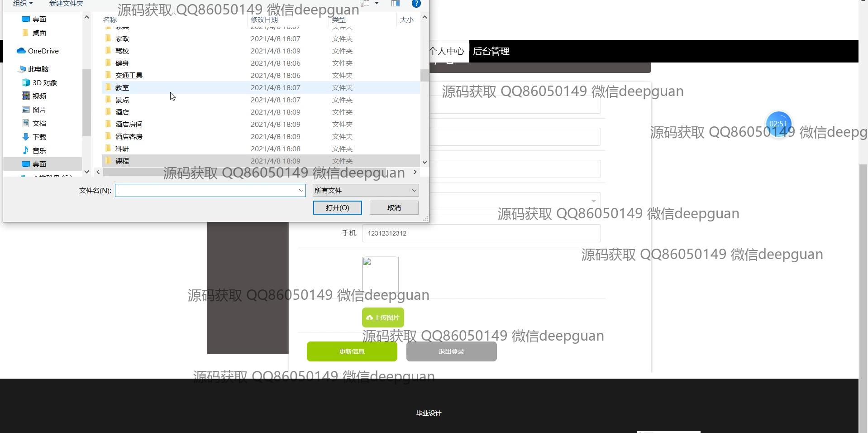Open the view options dropdown arrow
868x433 pixels.
click(377, 4)
